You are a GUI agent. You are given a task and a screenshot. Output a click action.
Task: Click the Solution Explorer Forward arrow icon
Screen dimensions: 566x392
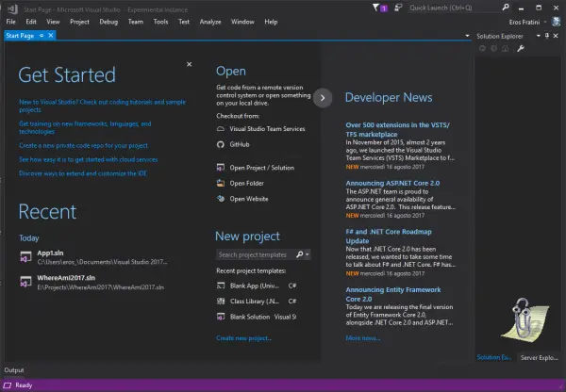coord(493,48)
